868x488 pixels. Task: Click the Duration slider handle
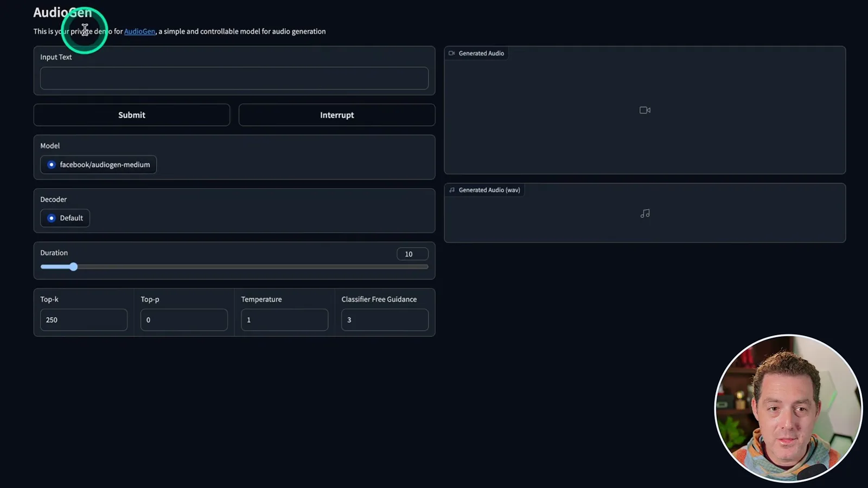pos(73,267)
